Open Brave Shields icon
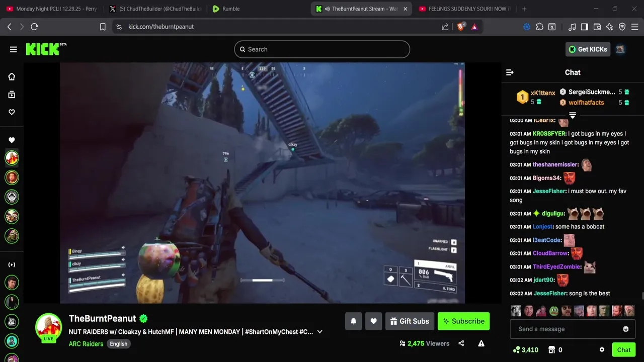 [460, 27]
